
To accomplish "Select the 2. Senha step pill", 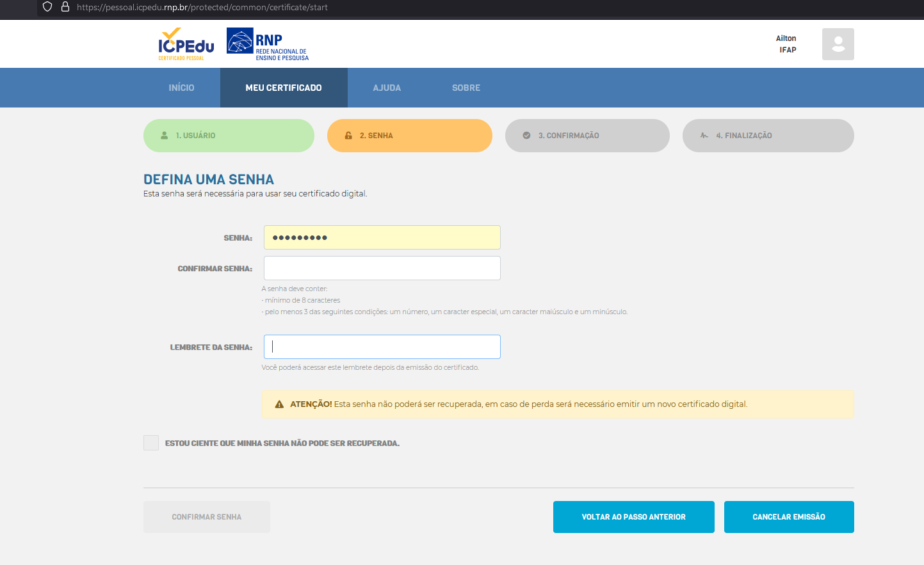I will [410, 136].
